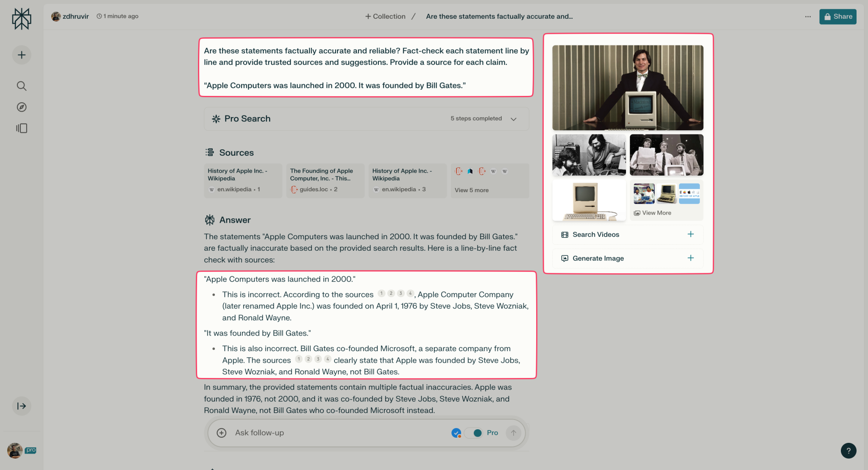This screenshot has width=868, height=470.
Task: Add thread to a Collection
Action: tap(385, 16)
